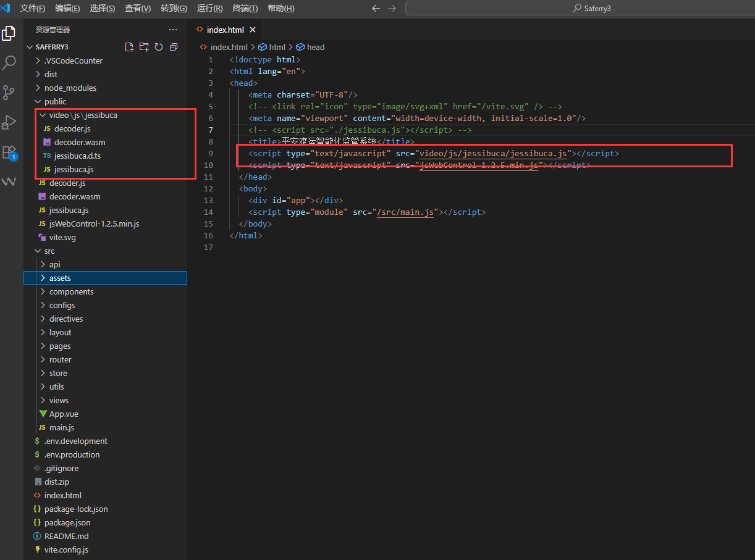Click the WakaTime icon in the activity bar

[x=9, y=181]
